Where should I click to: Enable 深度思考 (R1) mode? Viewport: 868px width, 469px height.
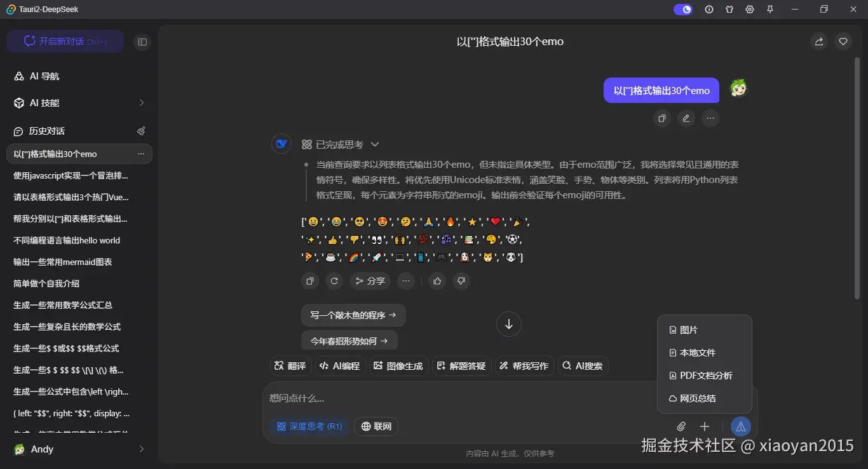309,426
